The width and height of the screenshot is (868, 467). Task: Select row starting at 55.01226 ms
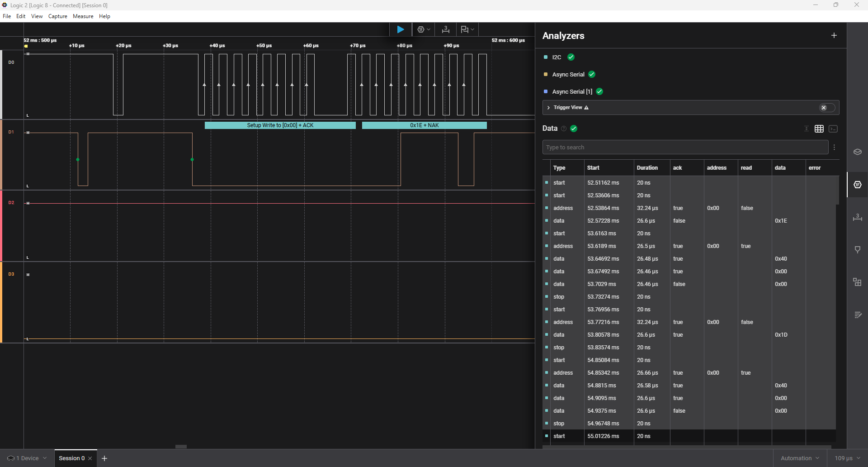(x=689, y=436)
